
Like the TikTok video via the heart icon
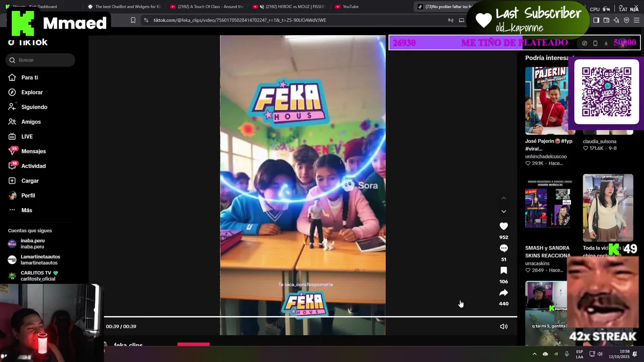(504, 226)
